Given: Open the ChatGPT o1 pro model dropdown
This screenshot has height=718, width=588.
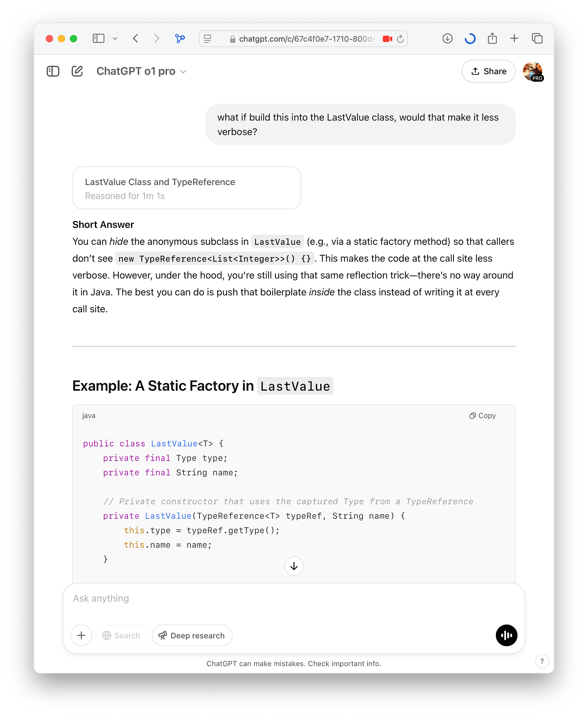Looking at the screenshot, I should click(141, 72).
